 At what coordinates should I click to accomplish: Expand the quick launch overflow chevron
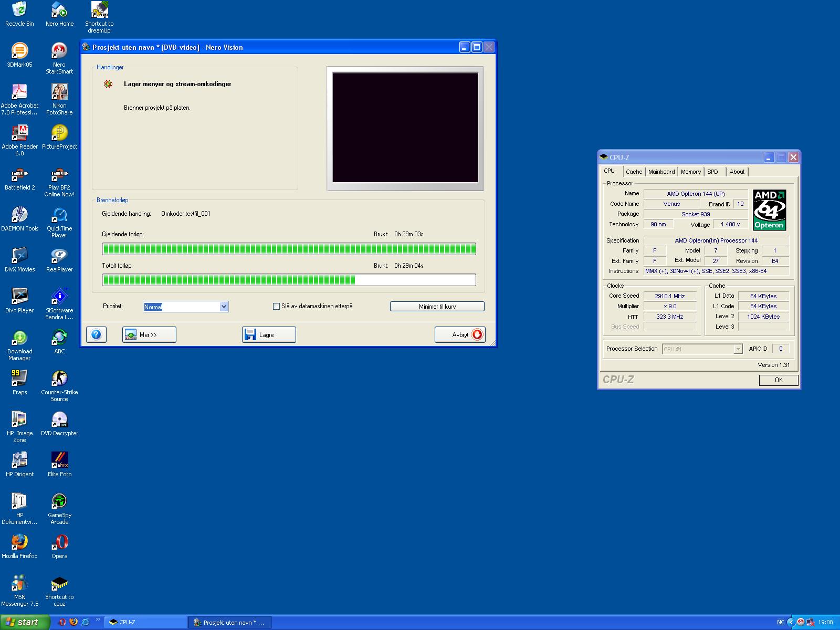click(98, 620)
